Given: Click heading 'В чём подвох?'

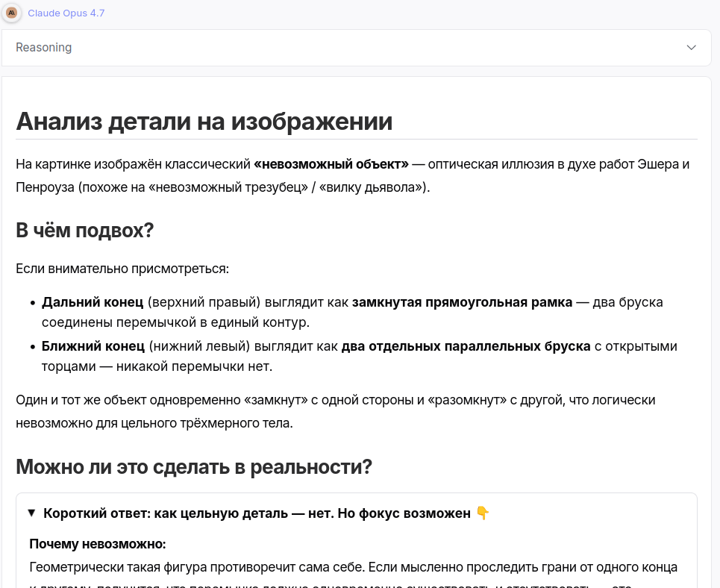Looking at the screenshot, I should tap(84, 230).
